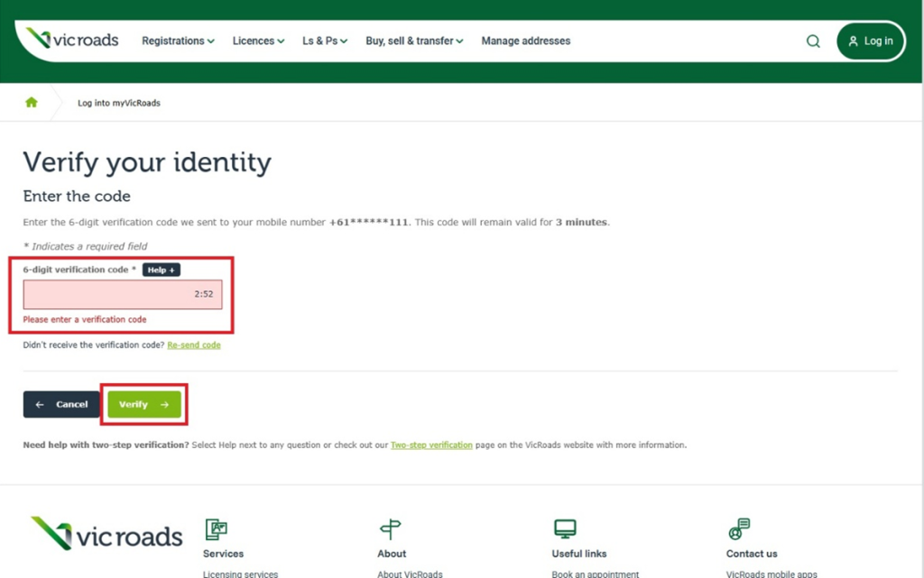Click the VicRoads logo in the header
The height and width of the screenshot is (578, 924).
(70, 39)
